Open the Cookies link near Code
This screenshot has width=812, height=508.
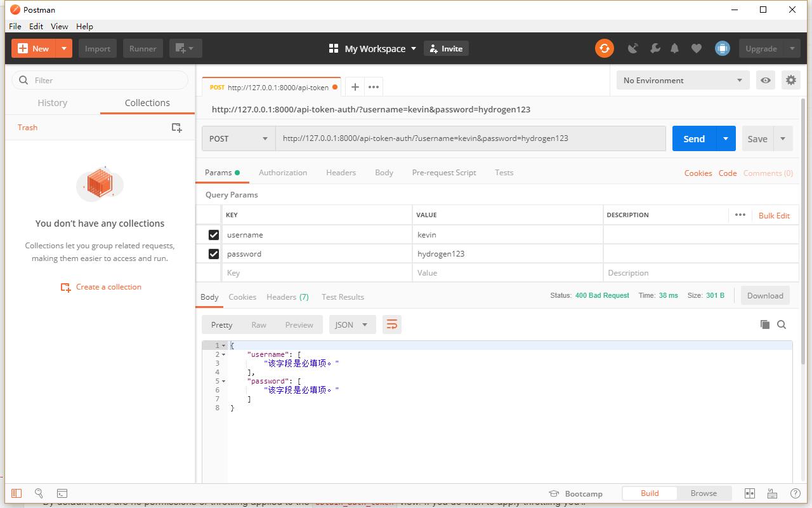point(698,173)
